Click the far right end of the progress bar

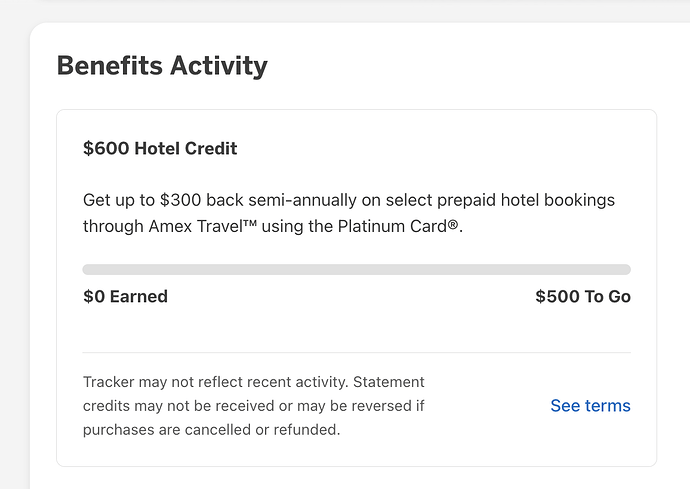tap(626, 269)
